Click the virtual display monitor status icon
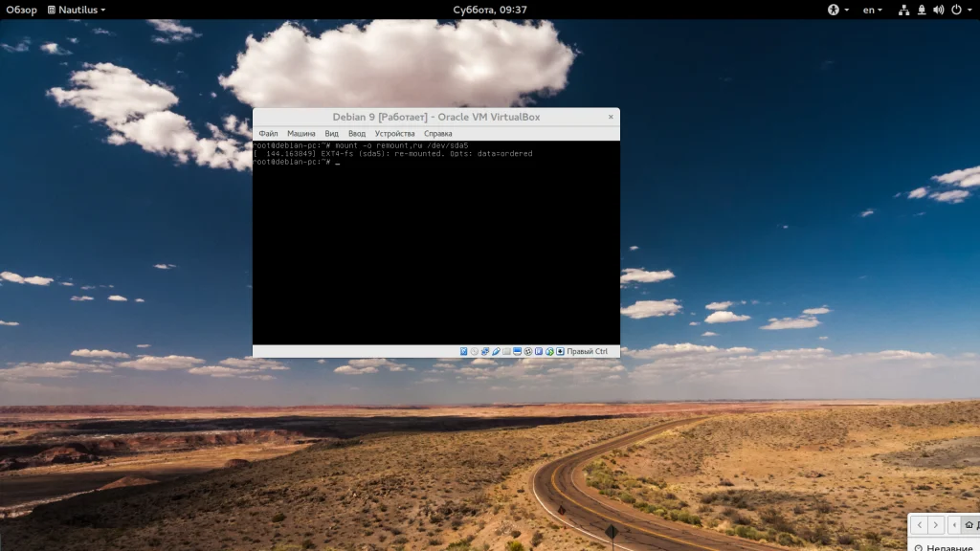Viewport: 980px width, 551px height. pyautogui.click(x=518, y=351)
